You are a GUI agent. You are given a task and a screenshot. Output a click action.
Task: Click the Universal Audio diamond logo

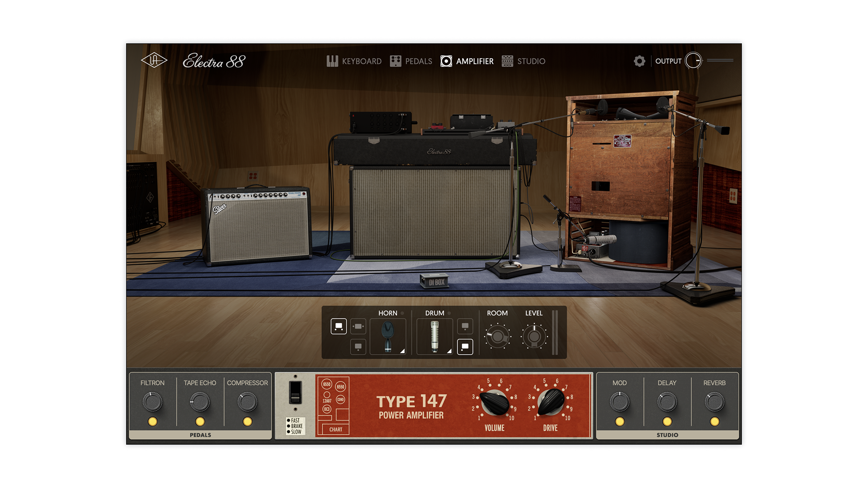pyautogui.click(x=154, y=61)
